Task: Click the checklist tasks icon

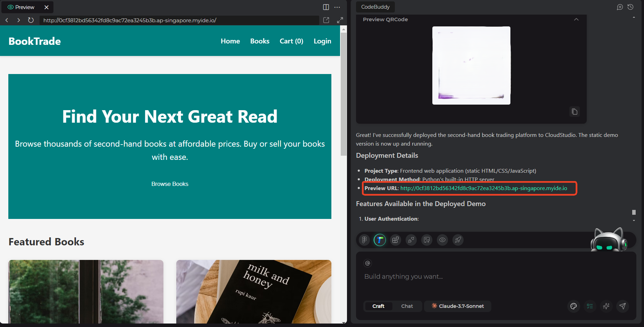Action: [590, 306]
